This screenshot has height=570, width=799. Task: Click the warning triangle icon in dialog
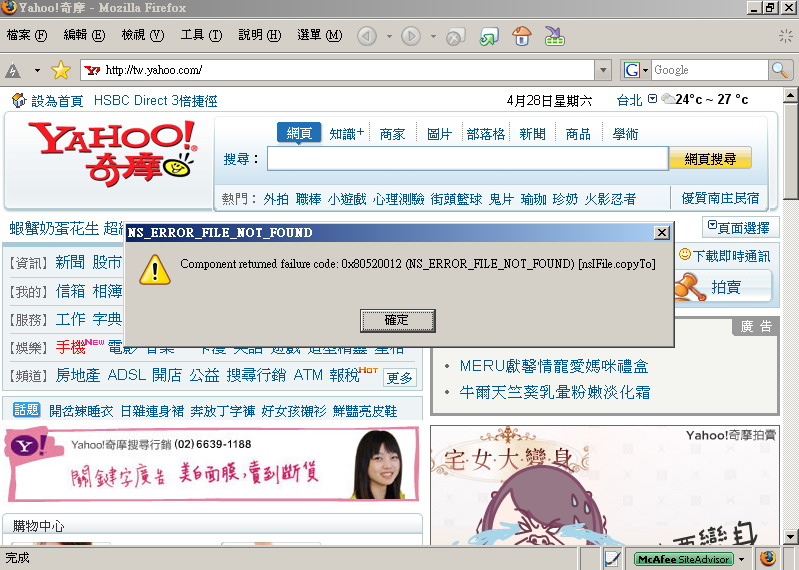[x=155, y=270]
